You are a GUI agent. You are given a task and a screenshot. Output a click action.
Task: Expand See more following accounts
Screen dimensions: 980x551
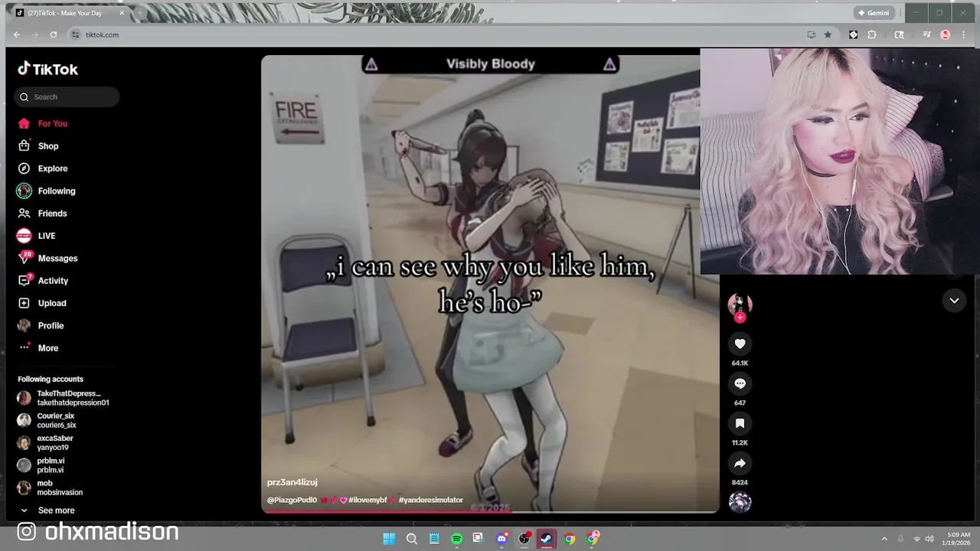click(x=47, y=510)
